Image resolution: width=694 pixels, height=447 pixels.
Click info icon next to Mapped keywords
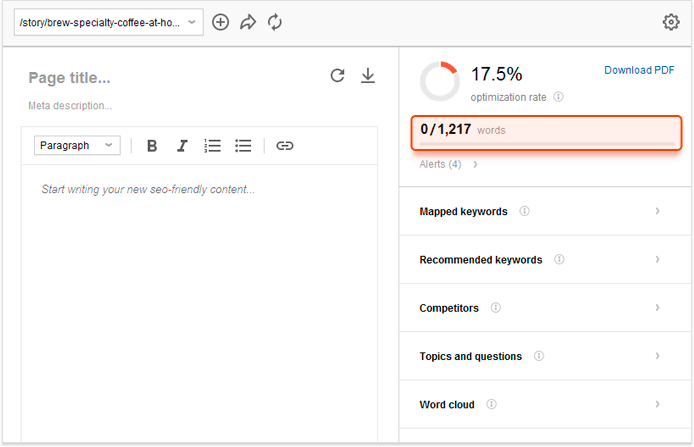pyautogui.click(x=524, y=211)
